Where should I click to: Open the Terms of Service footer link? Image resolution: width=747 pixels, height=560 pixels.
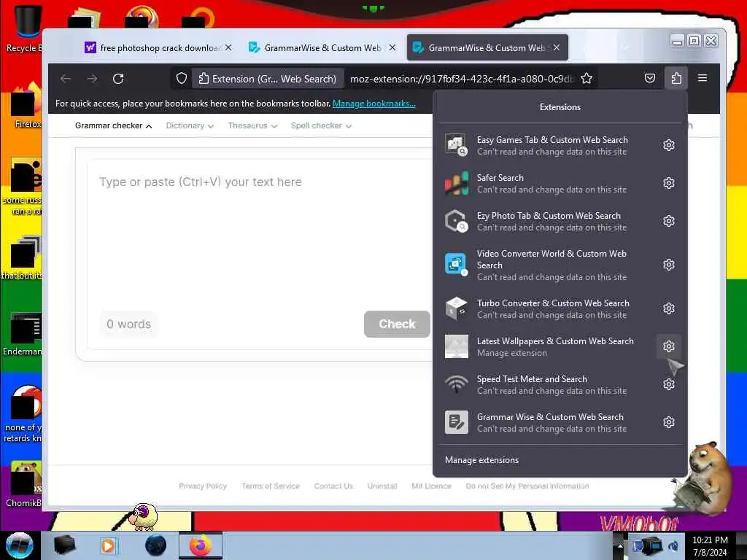pyautogui.click(x=271, y=486)
